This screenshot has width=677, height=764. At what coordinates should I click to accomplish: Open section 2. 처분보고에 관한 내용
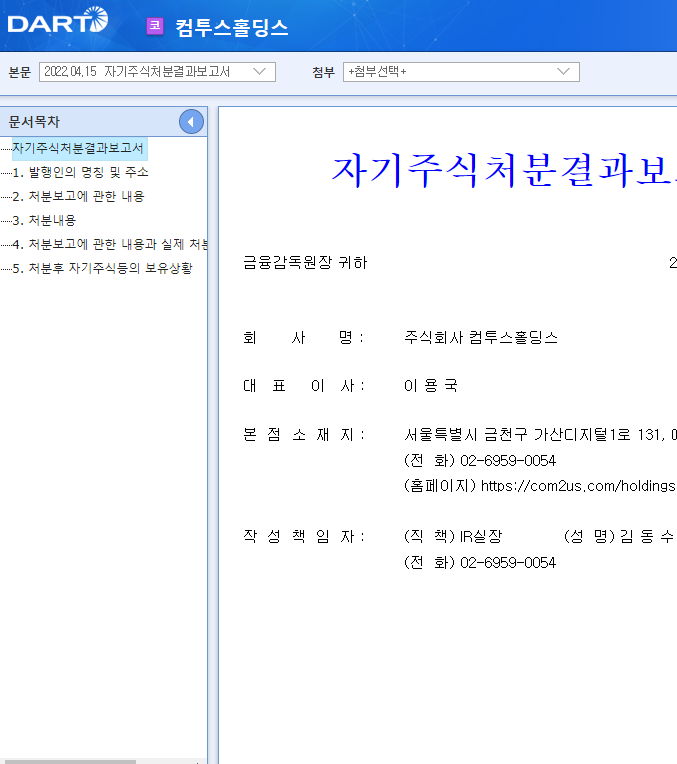(x=78, y=196)
